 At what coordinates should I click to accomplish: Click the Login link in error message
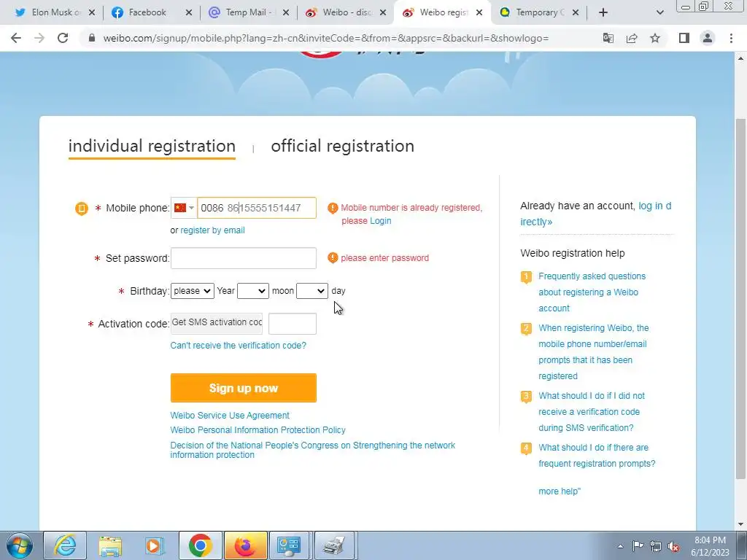[x=381, y=221]
